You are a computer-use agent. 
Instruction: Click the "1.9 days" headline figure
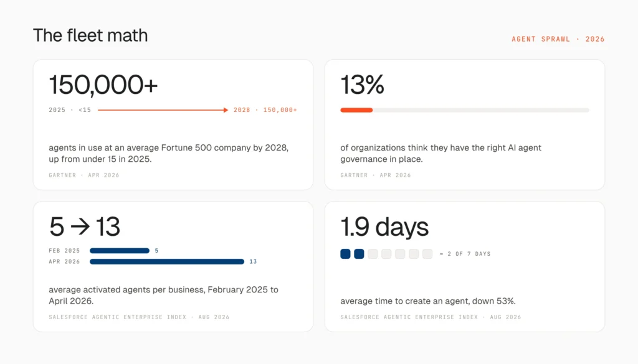pos(384,226)
